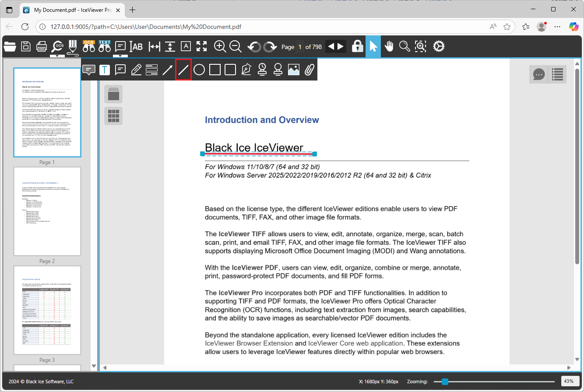Image resolution: width=584 pixels, height=392 pixels.
Task: Choose the plain rubber stamp tool
Action: pyautogui.click(x=278, y=70)
